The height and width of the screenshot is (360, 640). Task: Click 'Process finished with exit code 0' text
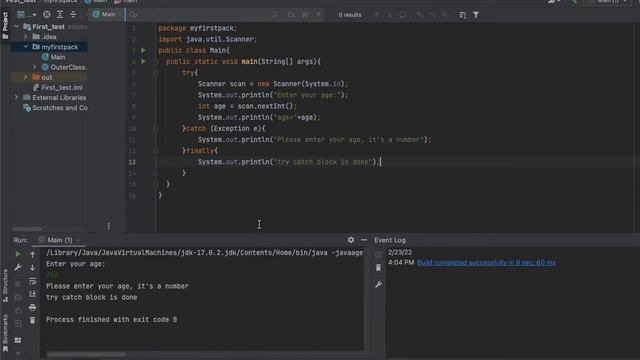point(111,320)
